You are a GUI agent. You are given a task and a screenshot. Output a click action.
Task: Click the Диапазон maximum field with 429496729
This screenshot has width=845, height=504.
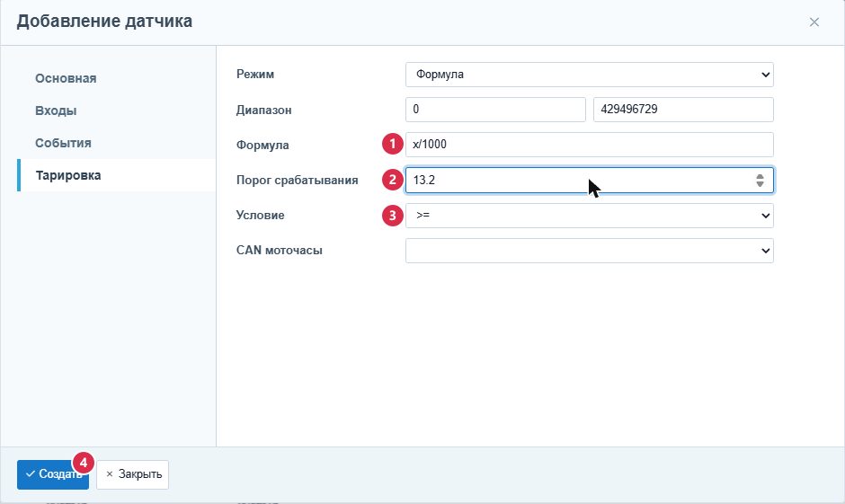click(x=683, y=110)
